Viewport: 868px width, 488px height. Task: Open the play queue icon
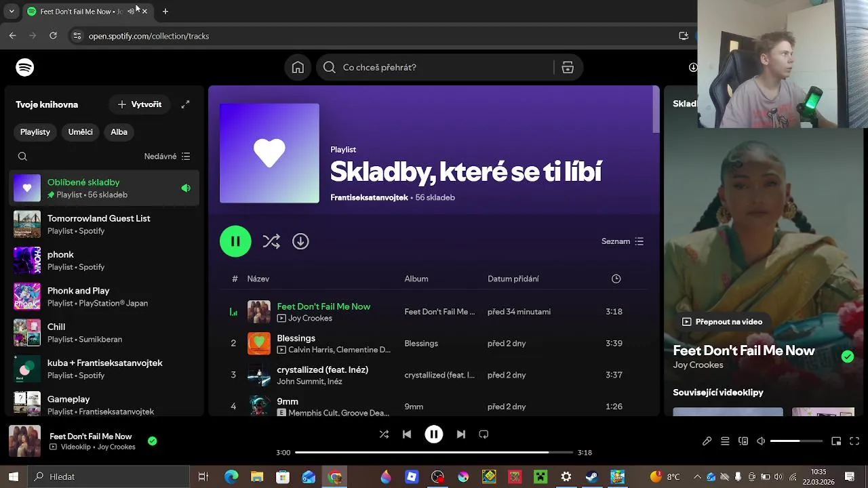point(725,441)
